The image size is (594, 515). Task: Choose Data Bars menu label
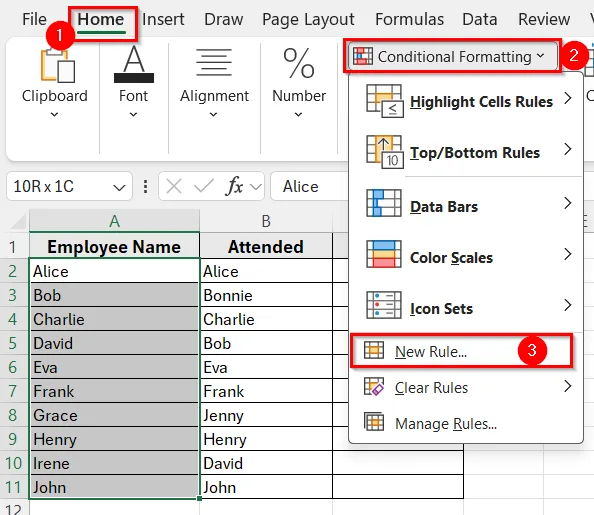click(444, 207)
